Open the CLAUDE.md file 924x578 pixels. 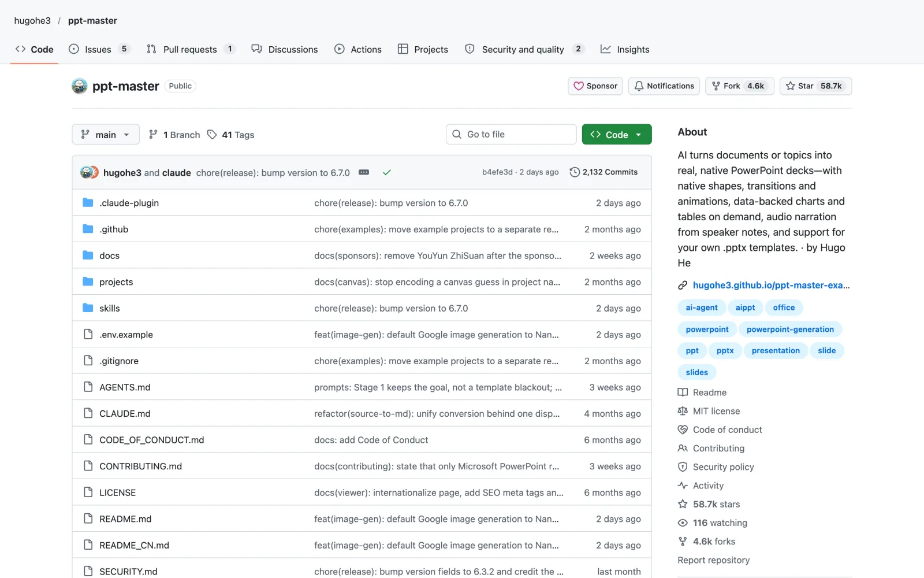(x=125, y=414)
